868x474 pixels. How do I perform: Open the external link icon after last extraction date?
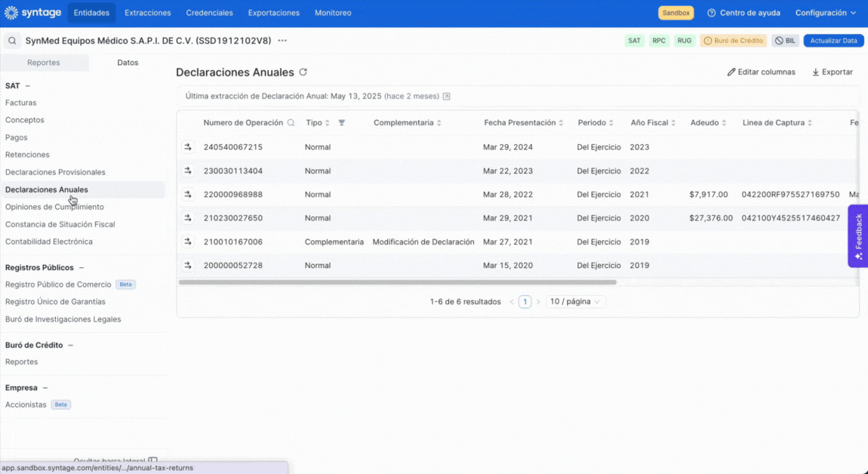pos(446,97)
